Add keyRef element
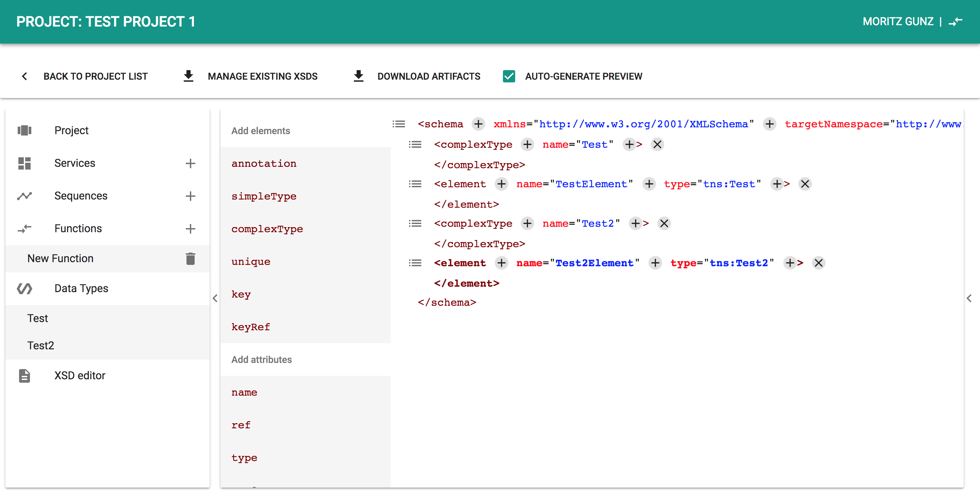Viewport: 980px width, 493px height. pyautogui.click(x=306, y=328)
